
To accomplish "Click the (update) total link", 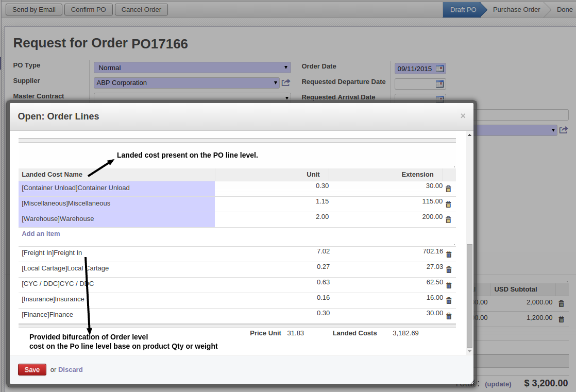I will pyautogui.click(x=498, y=384).
